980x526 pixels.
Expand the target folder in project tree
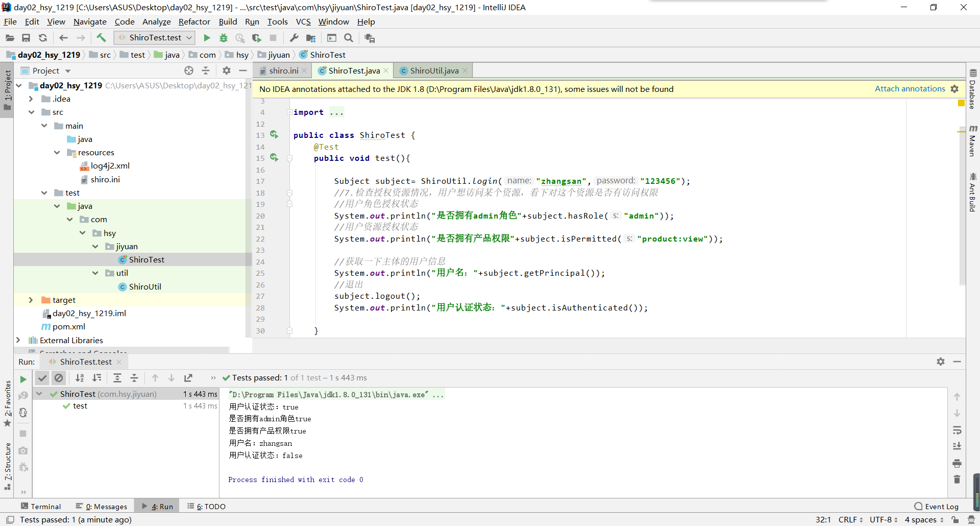[31, 300]
